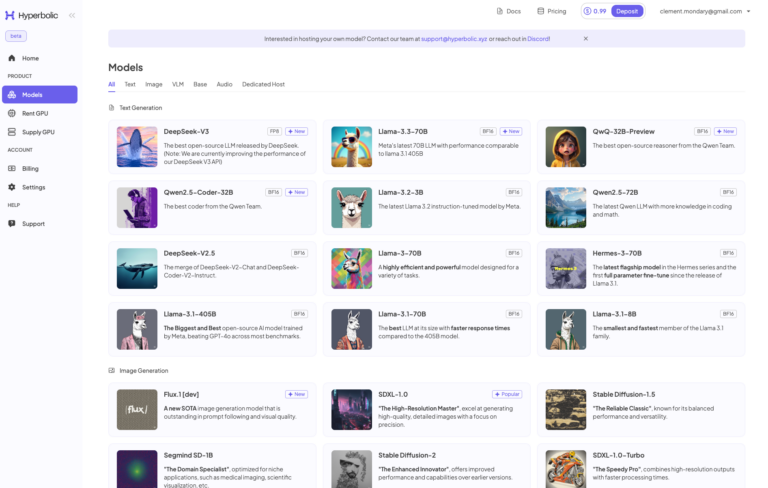Click the Image Generation section icon

pyautogui.click(x=111, y=370)
